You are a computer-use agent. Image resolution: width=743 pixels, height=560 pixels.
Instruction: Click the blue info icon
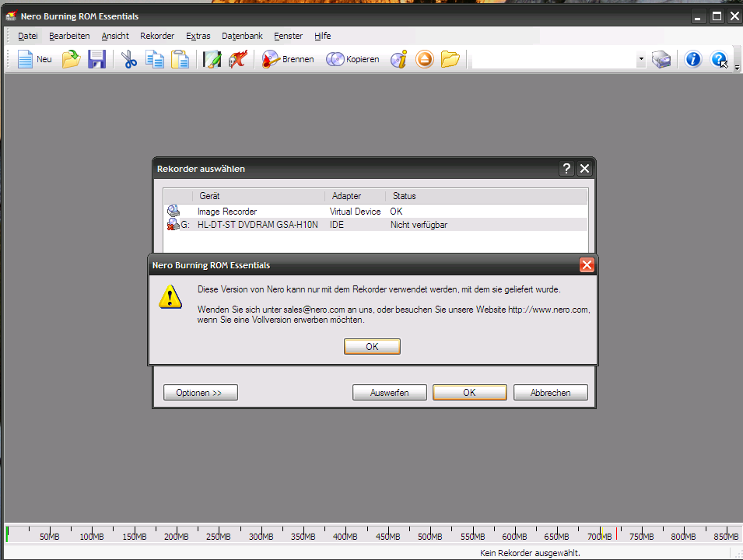pos(692,59)
